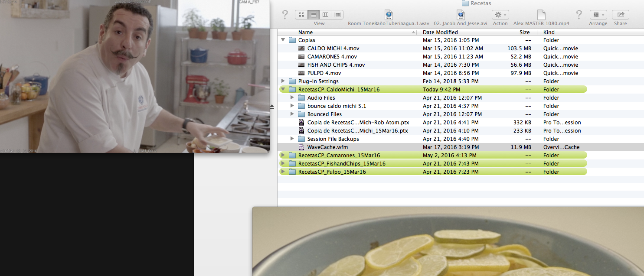Click the Session File Backups folder icon

pyautogui.click(x=301, y=139)
